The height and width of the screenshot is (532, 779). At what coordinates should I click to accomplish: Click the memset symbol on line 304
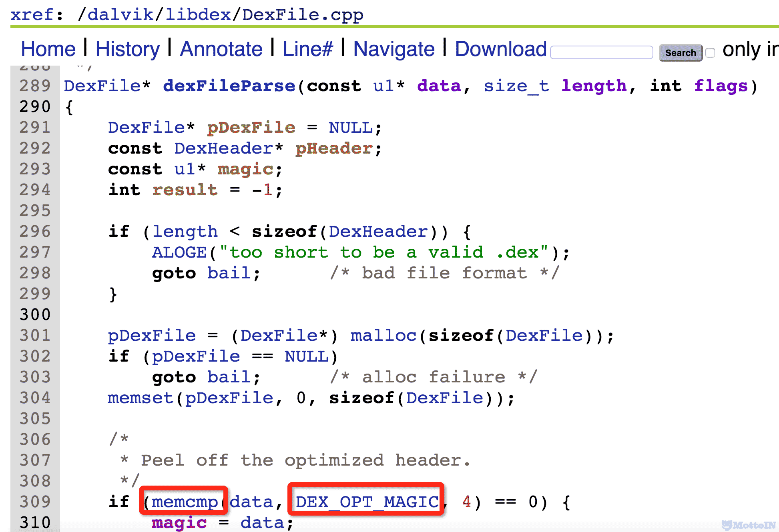click(x=140, y=398)
